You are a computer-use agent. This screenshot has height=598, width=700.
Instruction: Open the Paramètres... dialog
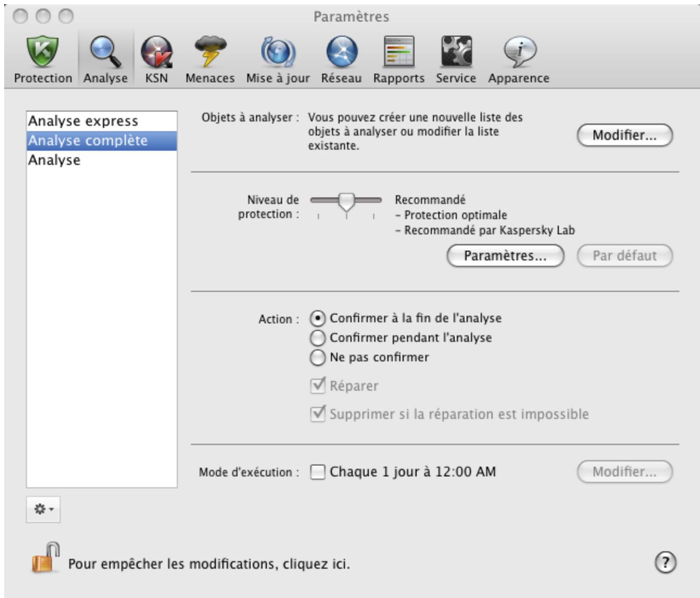506,256
